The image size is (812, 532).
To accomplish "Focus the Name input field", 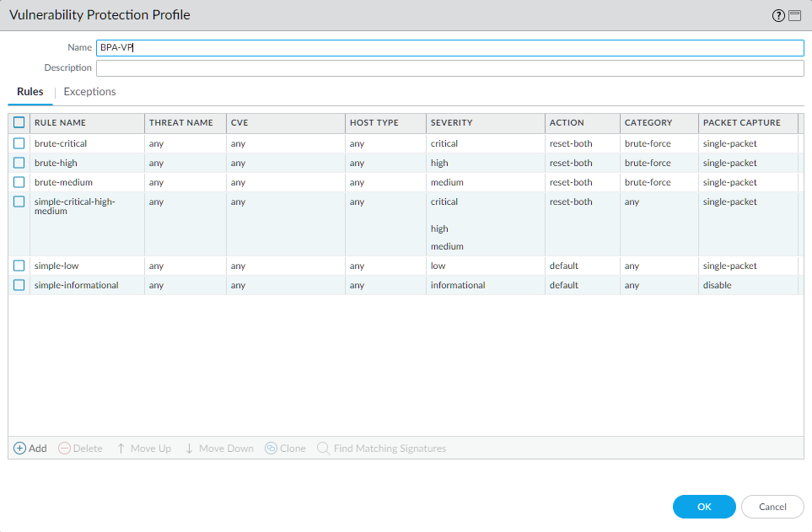I will click(450, 48).
